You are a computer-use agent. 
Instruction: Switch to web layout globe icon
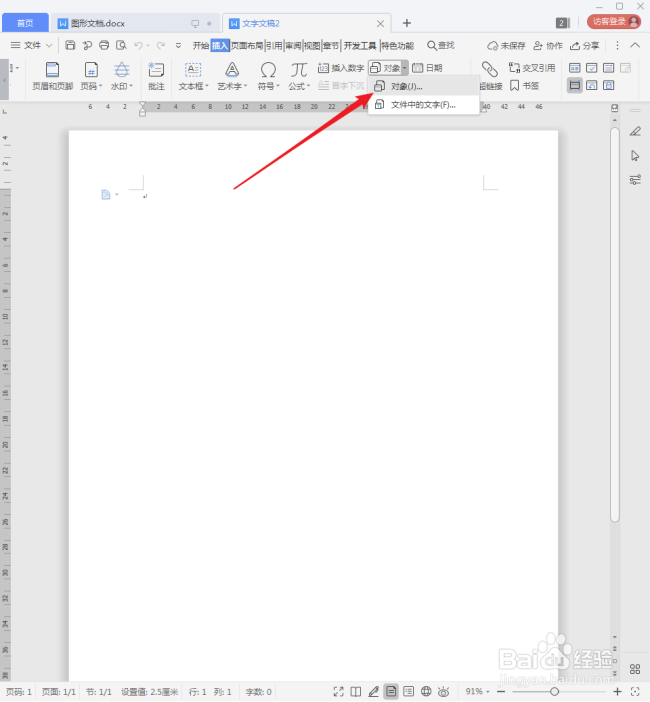click(426, 692)
